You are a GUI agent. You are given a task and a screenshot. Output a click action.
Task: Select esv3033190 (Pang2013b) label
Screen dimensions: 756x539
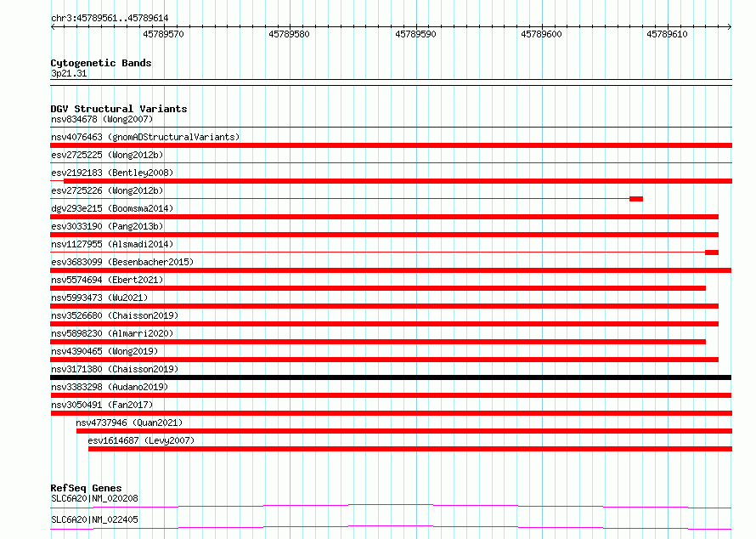tap(107, 226)
